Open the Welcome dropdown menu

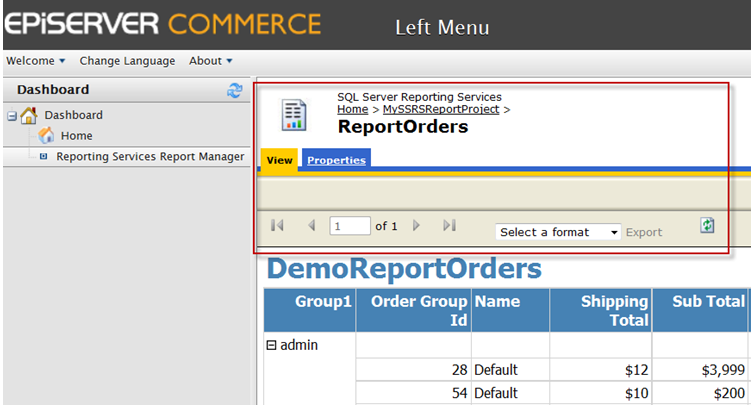point(35,61)
